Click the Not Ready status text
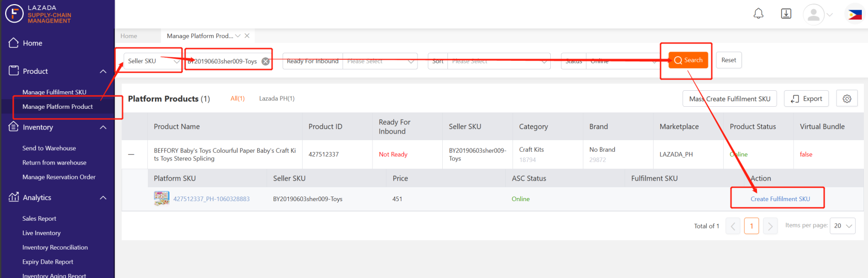Viewport: 868px width, 278px height. click(x=393, y=154)
